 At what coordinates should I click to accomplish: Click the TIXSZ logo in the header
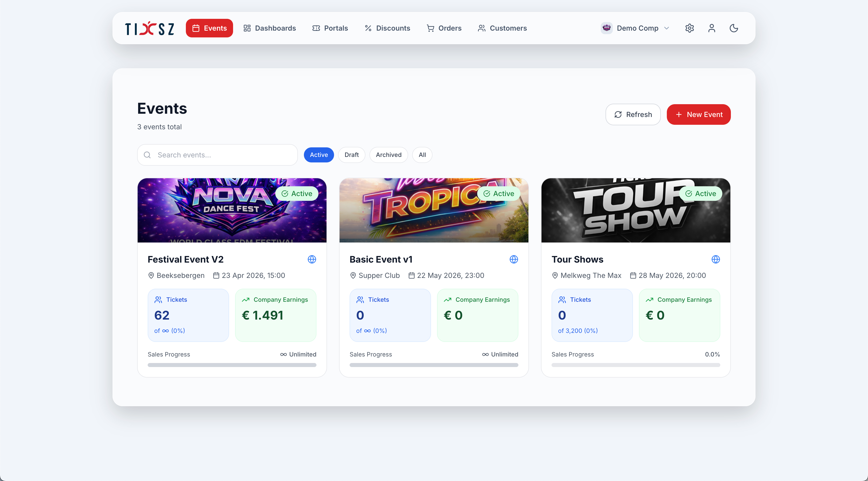coord(149,28)
